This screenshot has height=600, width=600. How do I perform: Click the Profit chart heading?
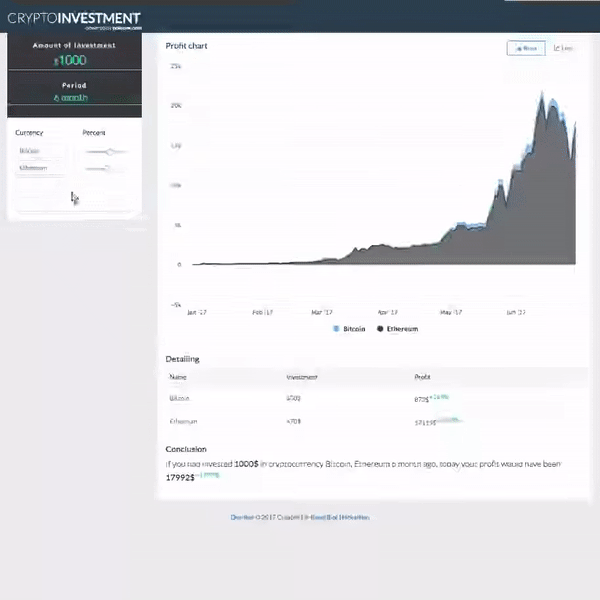[x=186, y=46]
